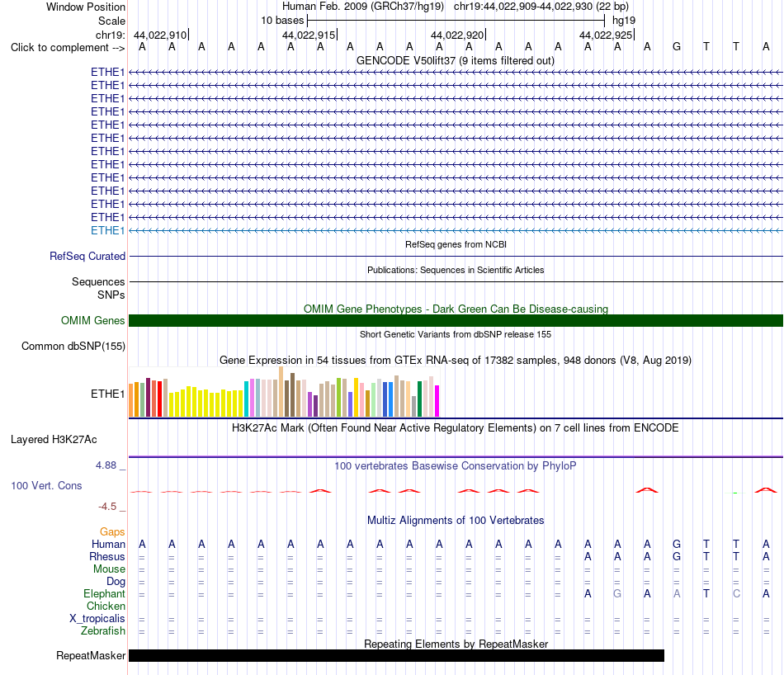Click the dark green bar in GTEx chart
The image size is (784, 675).
click(419, 399)
